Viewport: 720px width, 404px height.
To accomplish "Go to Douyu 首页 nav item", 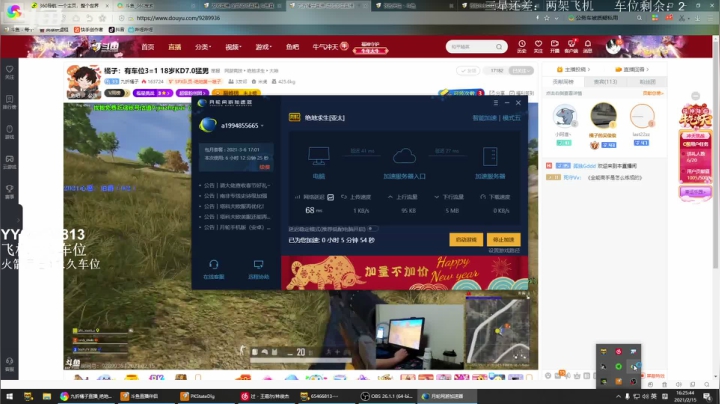I will click(148, 47).
